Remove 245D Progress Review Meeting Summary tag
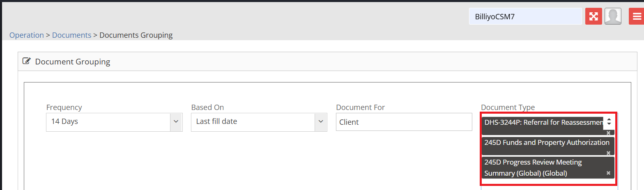This screenshot has width=644, height=190. (x=608, y=173)
